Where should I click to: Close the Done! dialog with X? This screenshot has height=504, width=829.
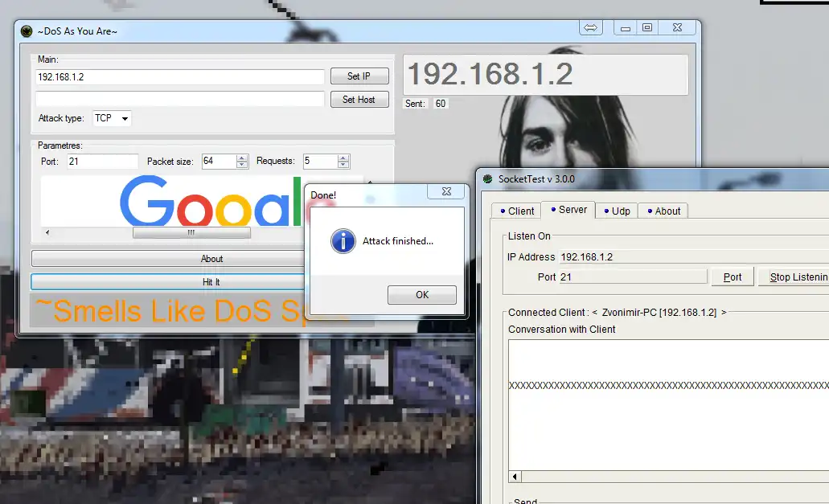[x=447, y=191]
